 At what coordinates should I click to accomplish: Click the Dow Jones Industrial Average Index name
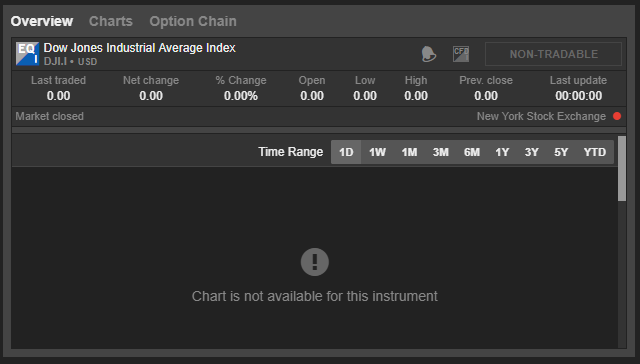[x=140, y=48]
